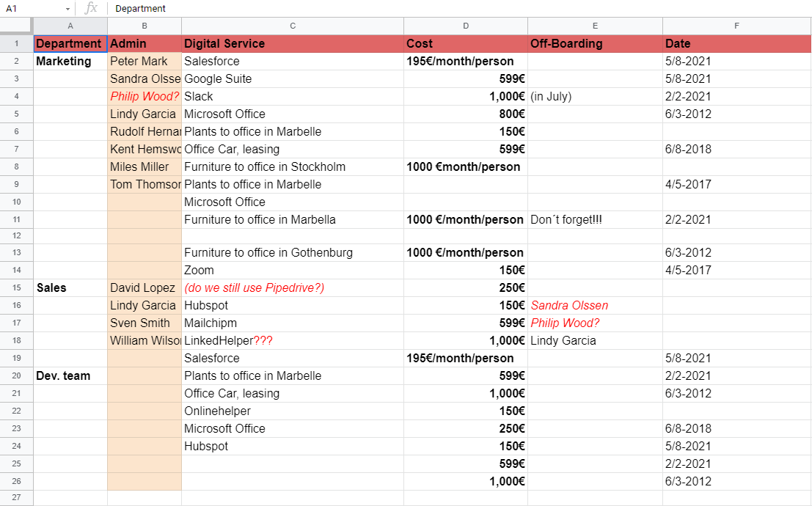This screenshot has height=506, width=812.
Task: Select column A header
Action: point(70,26)
